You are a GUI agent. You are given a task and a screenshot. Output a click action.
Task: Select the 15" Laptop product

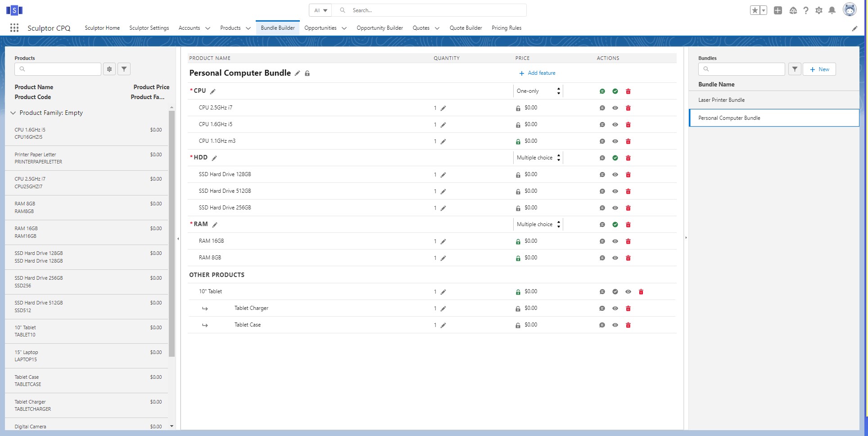pyautogui.click(x=86, y=356)
